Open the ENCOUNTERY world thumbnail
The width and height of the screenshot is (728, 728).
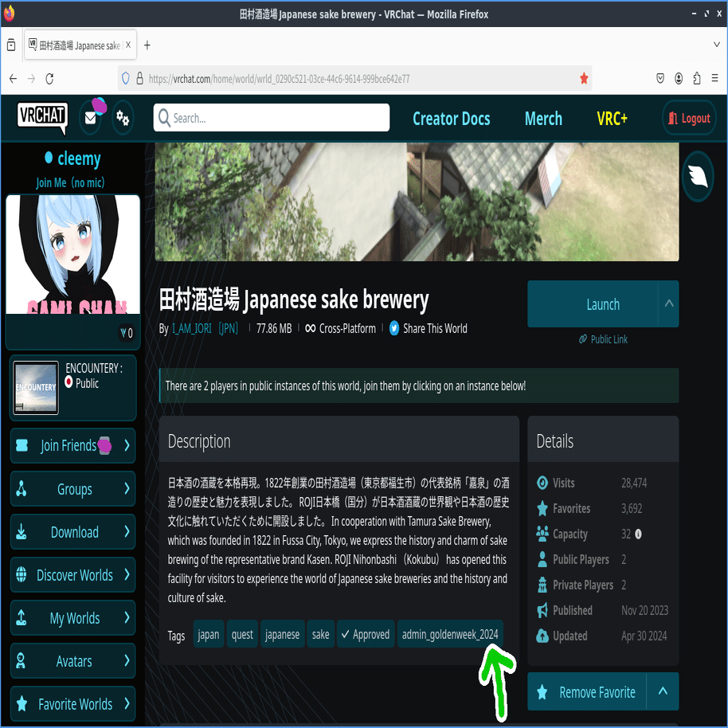pyautogui.click(x=36, y=388)
